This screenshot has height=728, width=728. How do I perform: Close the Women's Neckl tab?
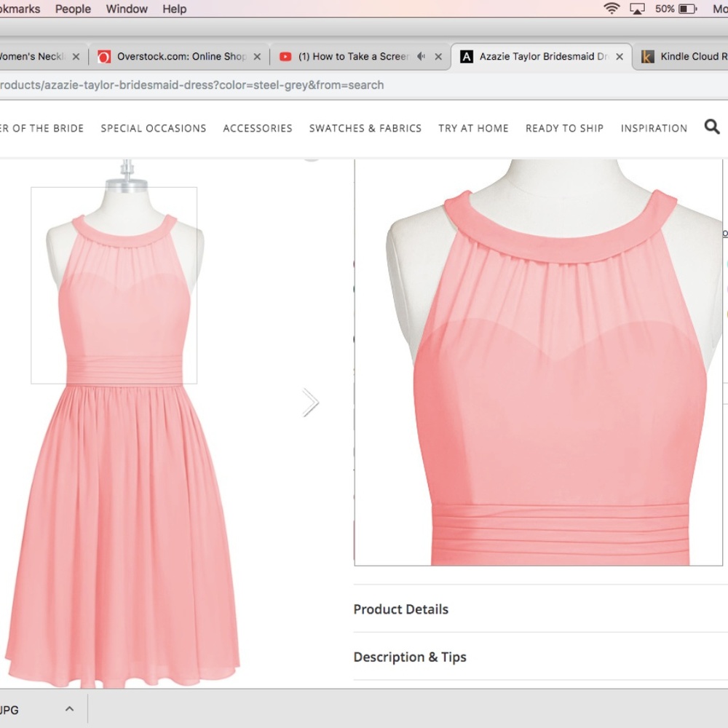76,57
